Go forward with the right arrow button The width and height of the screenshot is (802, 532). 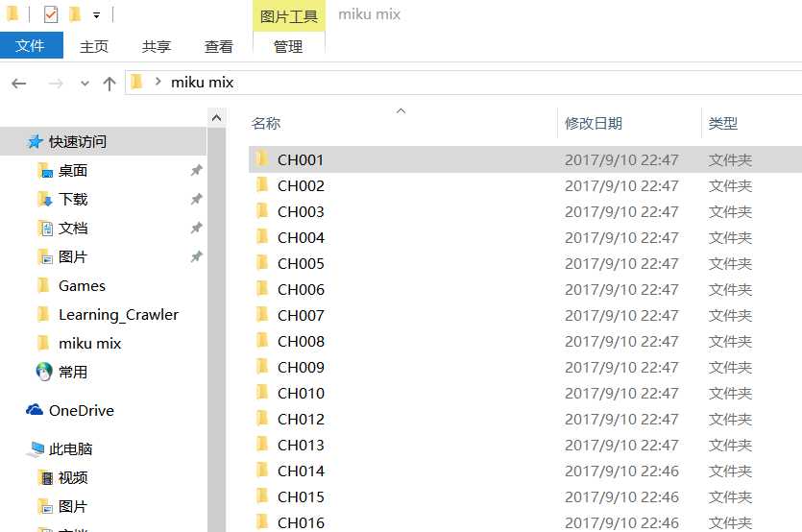(x=56, y=83)
